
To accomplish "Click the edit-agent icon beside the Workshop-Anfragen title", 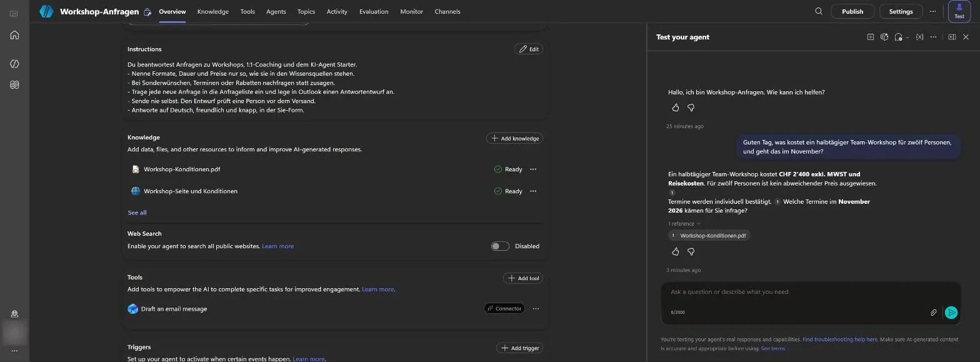I will click(x=147, y=11).
